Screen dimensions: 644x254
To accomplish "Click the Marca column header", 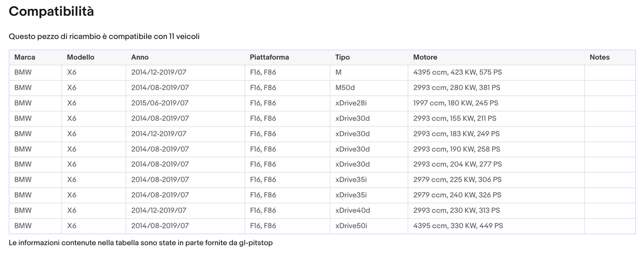I will click(x=25, y=57).
